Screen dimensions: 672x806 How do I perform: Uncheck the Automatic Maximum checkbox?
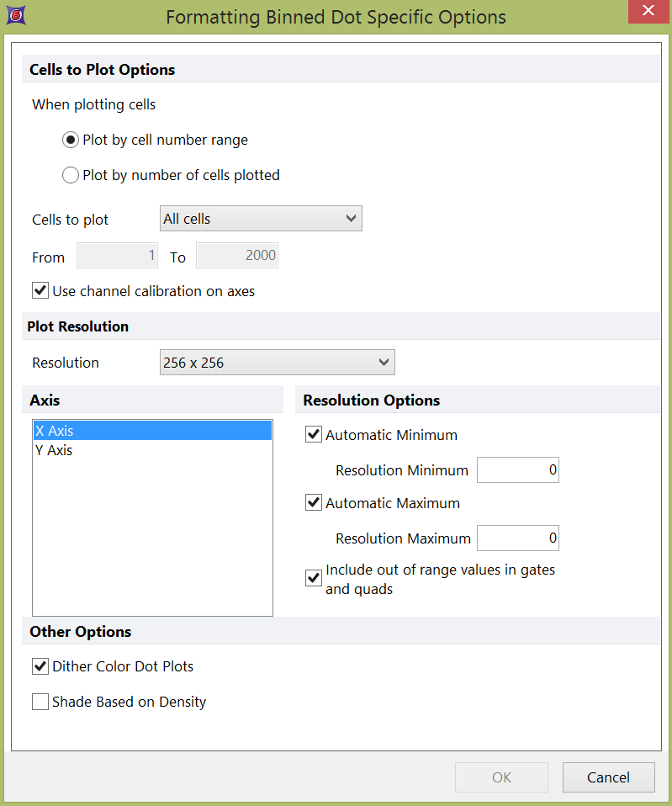click(x=314, y=503)
